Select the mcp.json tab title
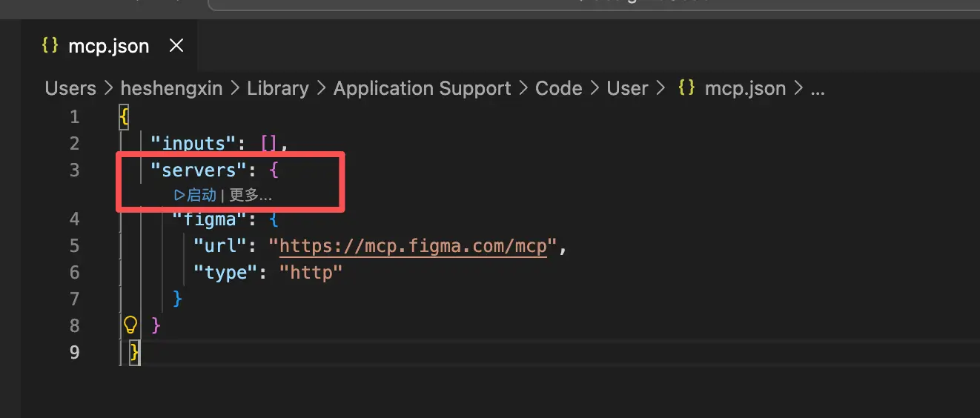This screenshot has width=980, height=418. click(x=108, y=46)
